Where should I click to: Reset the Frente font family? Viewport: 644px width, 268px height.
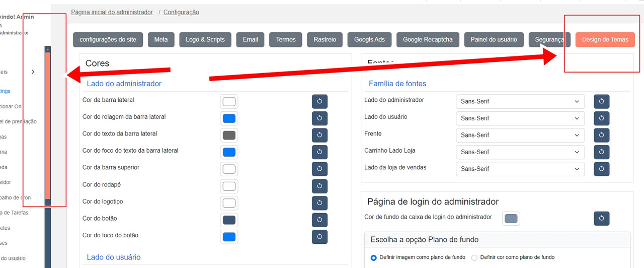[602, 135]
